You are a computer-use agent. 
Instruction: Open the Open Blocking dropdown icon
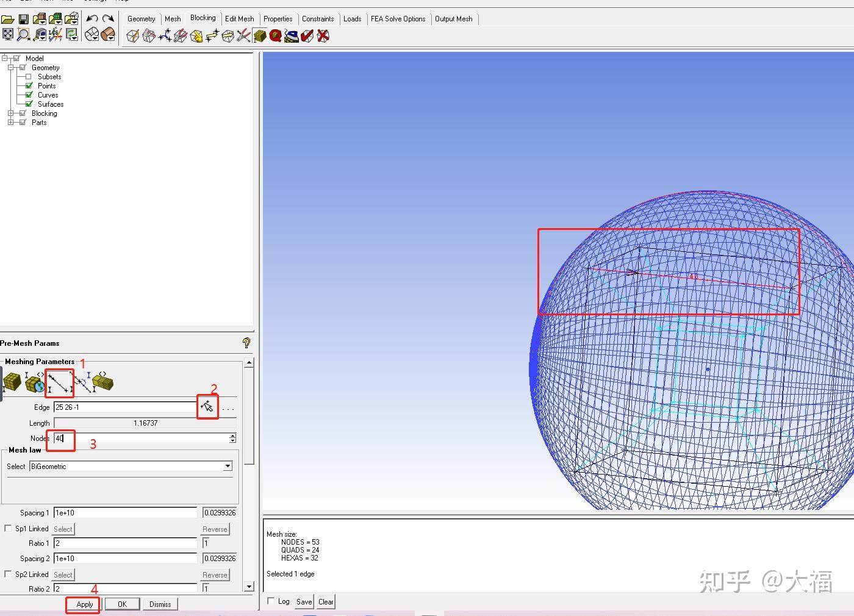[x=71, y=19]
